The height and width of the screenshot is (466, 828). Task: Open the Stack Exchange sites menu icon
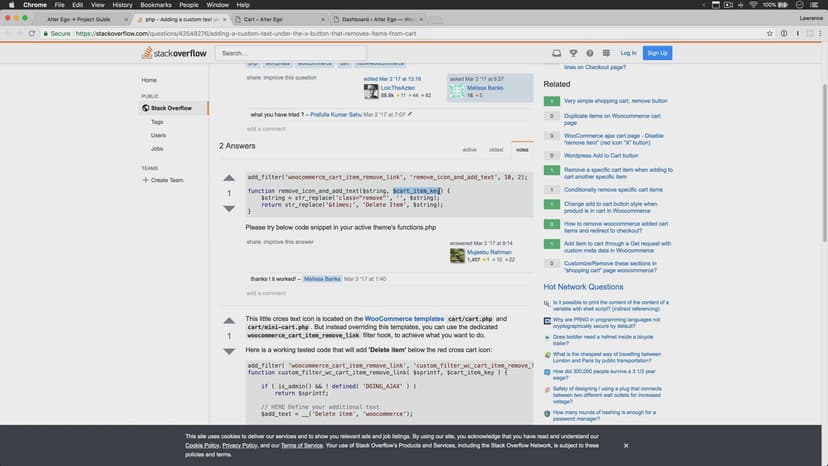coord(604,53)
